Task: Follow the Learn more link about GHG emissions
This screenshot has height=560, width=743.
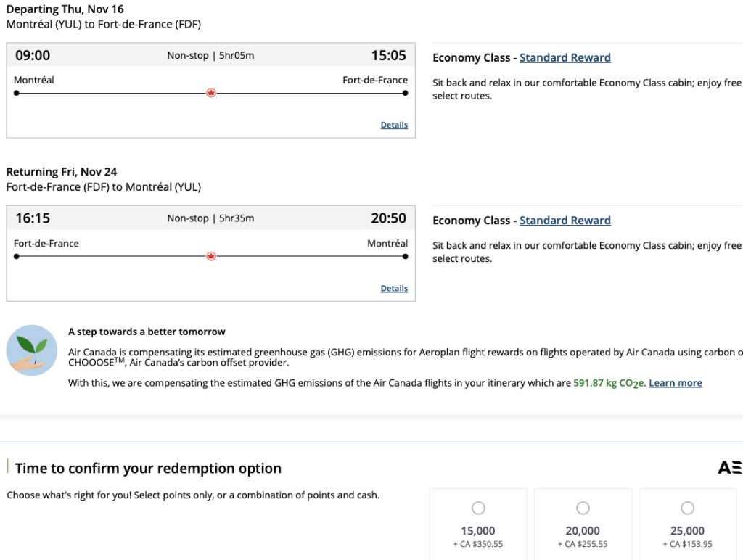Action: click(x=675, y=383)
